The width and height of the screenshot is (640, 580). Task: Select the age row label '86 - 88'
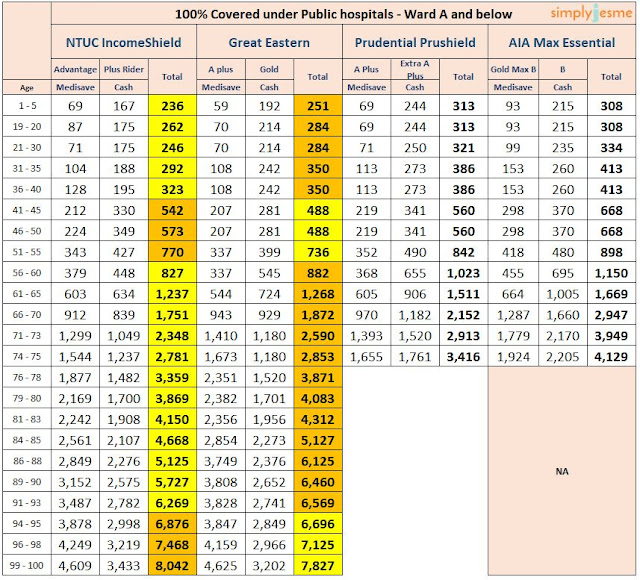pyautogui.click(x=27, y=461)
